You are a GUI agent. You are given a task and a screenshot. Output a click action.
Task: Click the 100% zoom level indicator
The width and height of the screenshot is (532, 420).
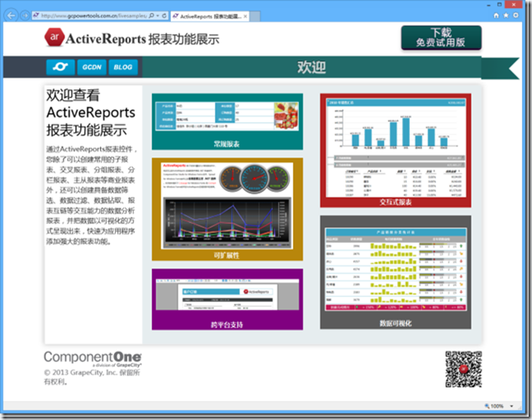(494, 406)
